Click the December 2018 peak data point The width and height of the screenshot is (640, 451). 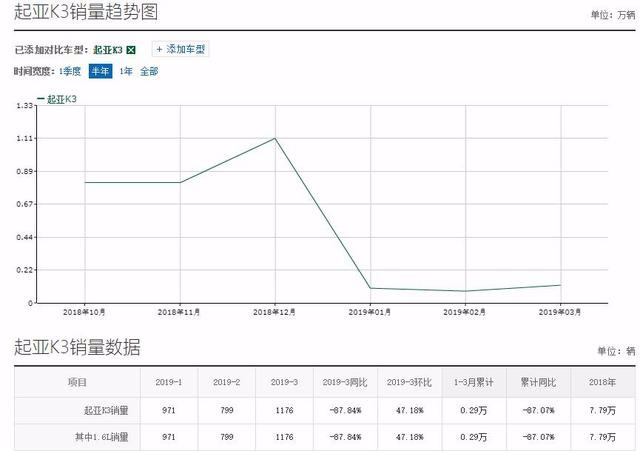(x=275, y=138)
